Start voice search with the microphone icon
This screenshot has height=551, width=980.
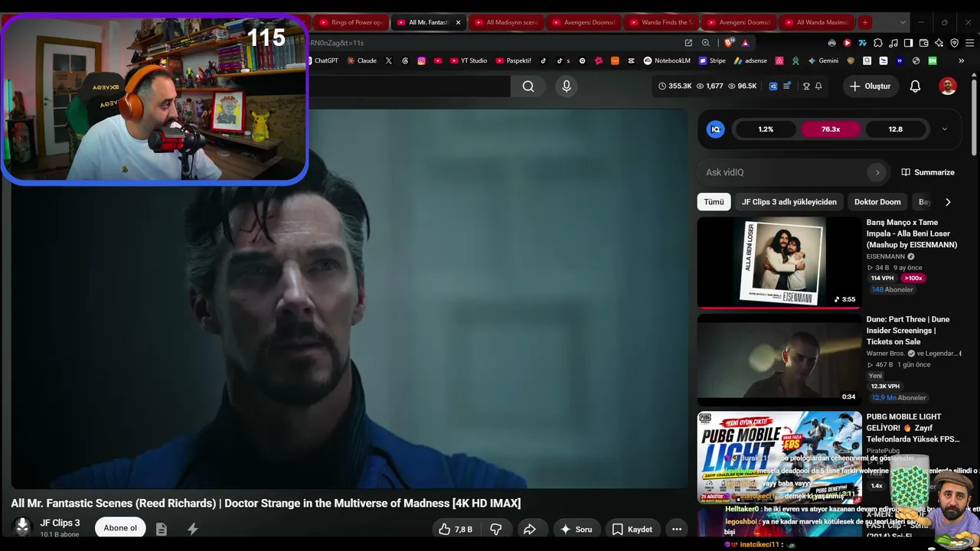(x=567, y=86)
